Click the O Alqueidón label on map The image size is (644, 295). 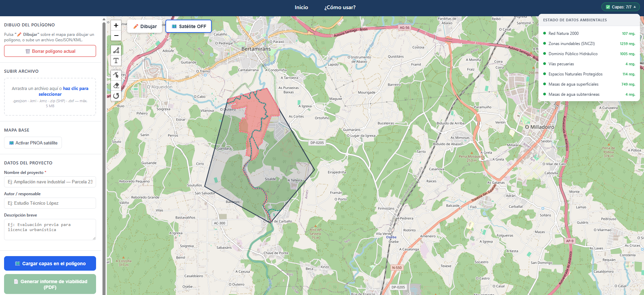[x=159, y=87]
